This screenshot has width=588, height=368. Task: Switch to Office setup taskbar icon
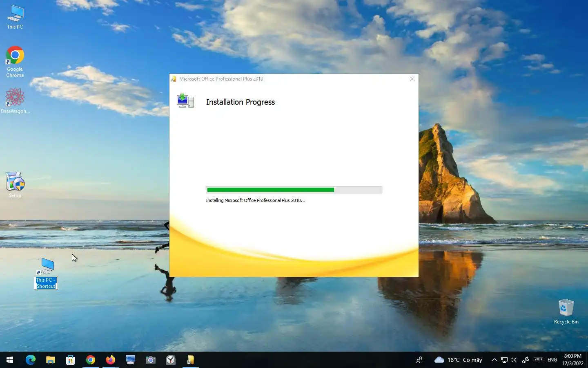click(x=190, y=360)
